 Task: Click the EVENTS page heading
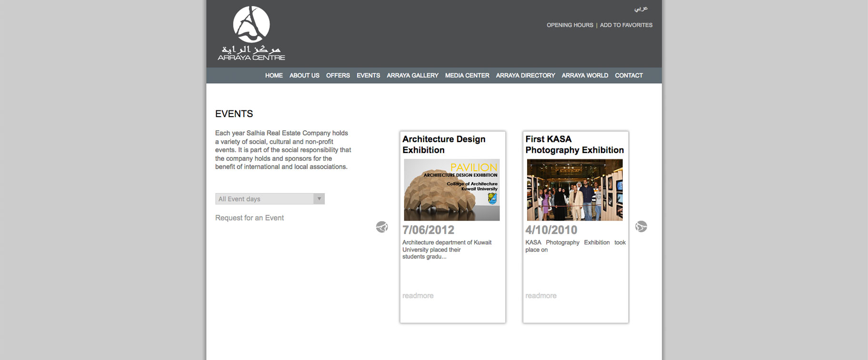coord(234,114)
